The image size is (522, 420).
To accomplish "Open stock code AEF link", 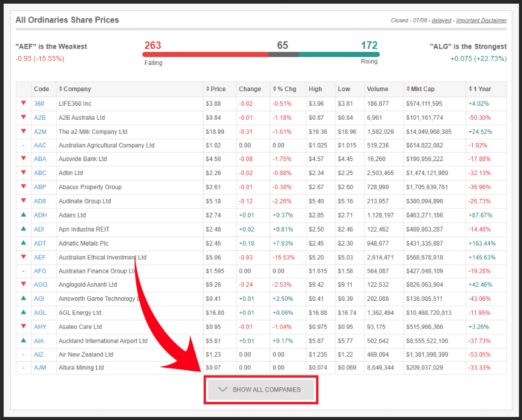I will (39, 258).
